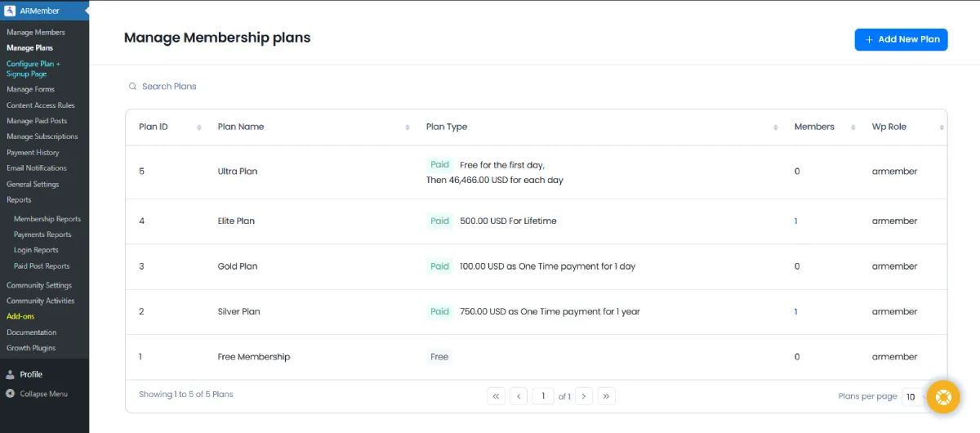
Task: Open Content Access Rules menu item
Action: tap(41, 105)
